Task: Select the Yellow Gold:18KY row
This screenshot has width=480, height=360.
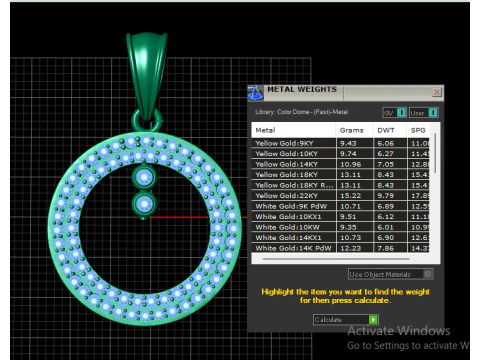Action: [341, 175]
